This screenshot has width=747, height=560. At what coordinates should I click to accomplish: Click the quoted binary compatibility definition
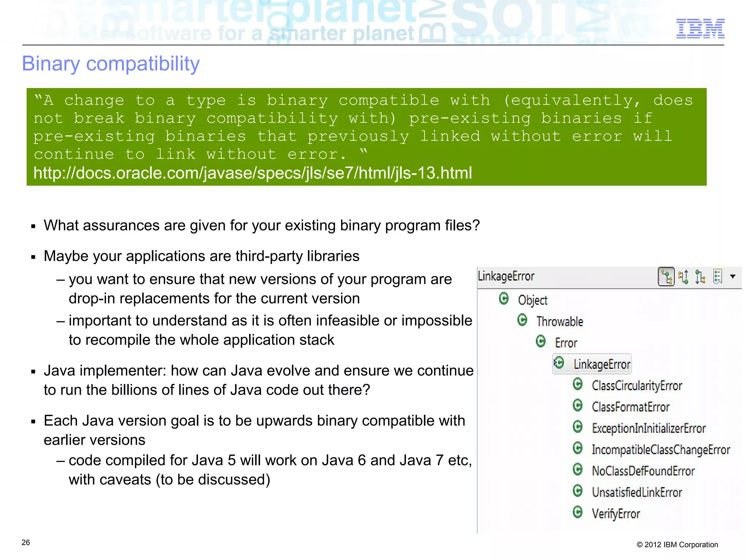363,127
